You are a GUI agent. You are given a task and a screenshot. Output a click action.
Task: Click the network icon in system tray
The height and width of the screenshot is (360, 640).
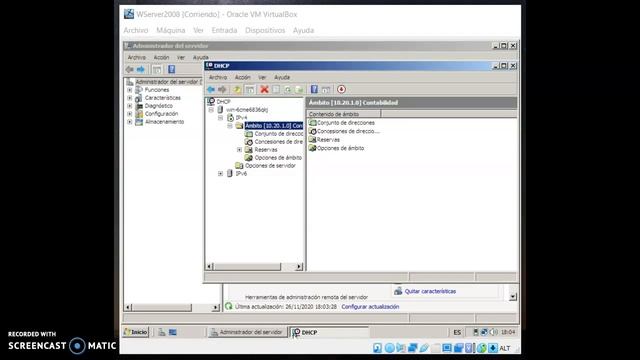pyautogui.click(x=484, y=332)
